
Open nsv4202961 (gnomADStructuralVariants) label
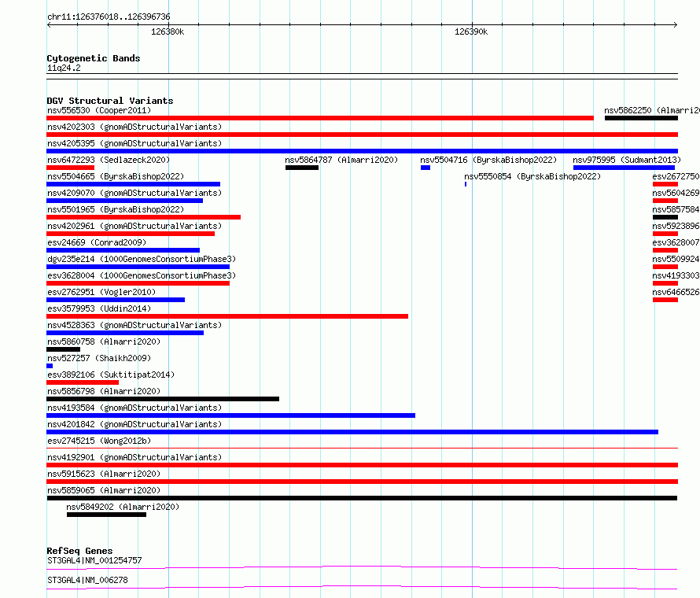(134, 226)
